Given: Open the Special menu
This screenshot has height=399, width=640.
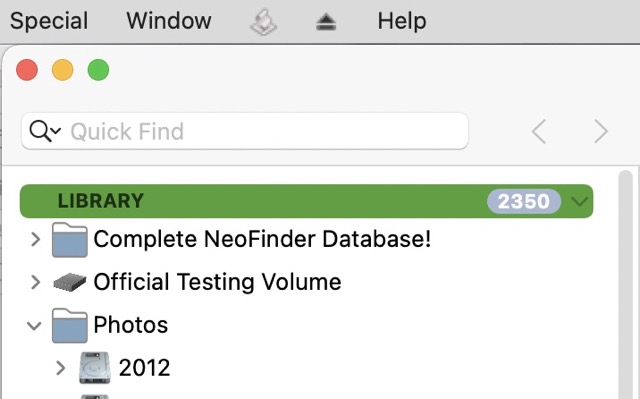Looking at the screenshot, I should 49,21.
